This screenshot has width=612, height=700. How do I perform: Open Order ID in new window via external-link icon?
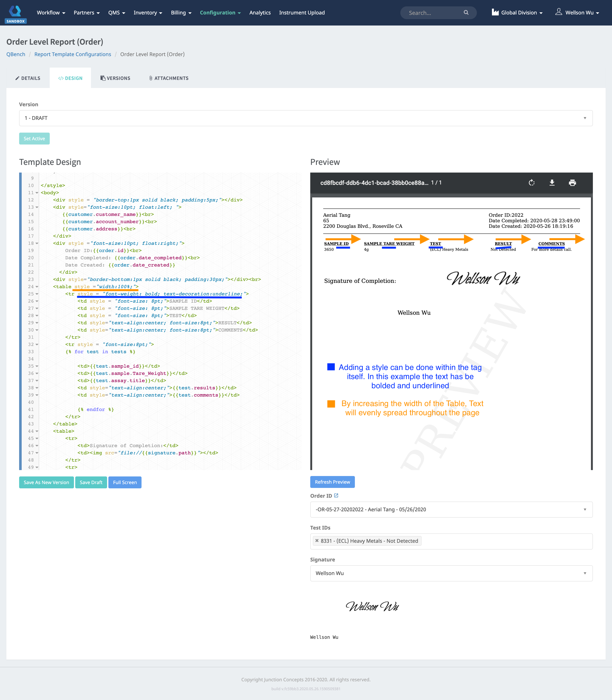336,495
